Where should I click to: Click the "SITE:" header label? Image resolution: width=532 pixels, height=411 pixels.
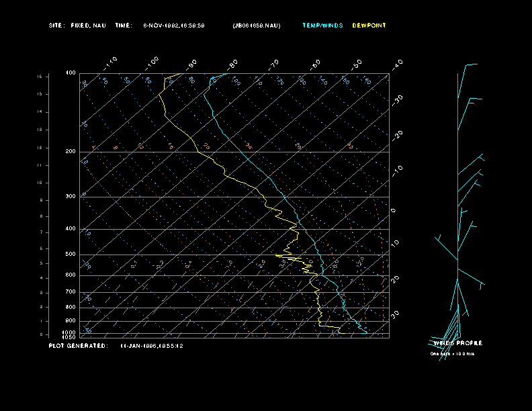[56, 26]
